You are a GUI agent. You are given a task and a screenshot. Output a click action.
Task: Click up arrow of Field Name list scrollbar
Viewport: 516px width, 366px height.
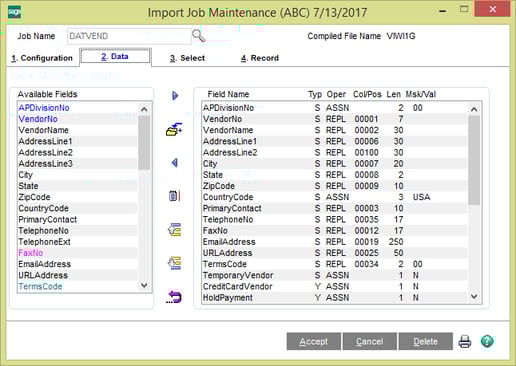(x=474, y=109)
